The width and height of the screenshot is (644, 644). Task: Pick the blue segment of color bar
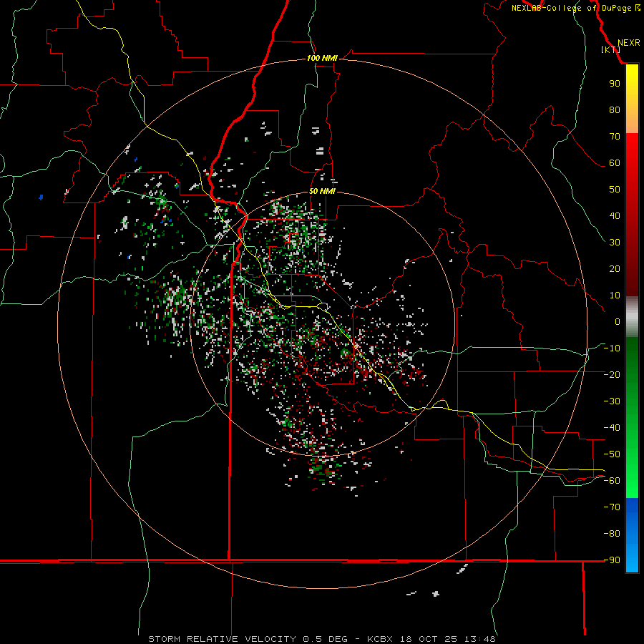(632, 535)
